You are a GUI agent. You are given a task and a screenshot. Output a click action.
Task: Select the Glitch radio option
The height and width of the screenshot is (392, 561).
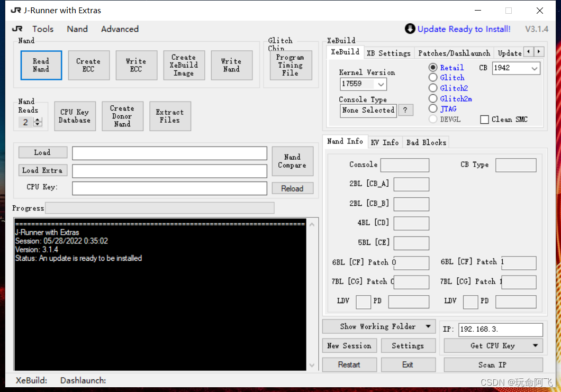point(433,78)
